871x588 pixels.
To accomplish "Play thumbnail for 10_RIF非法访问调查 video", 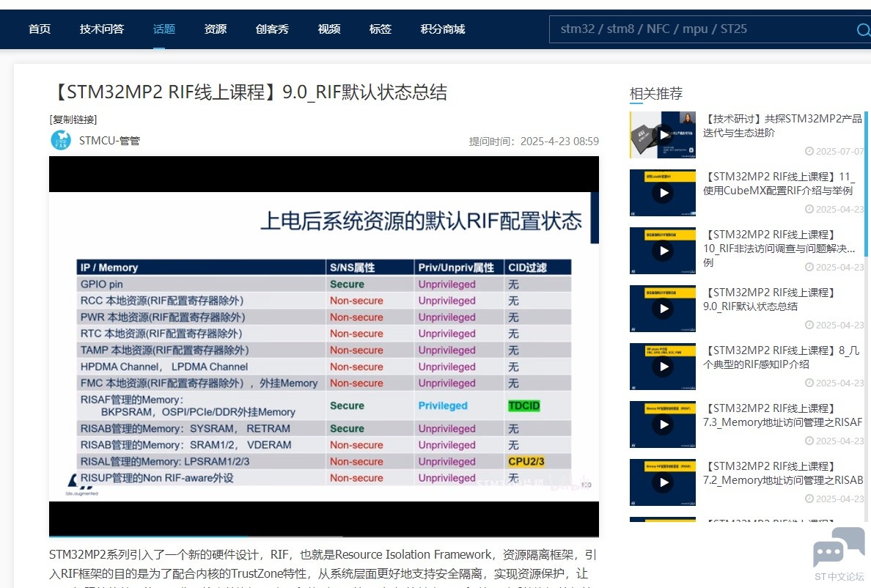I will 663,251.
